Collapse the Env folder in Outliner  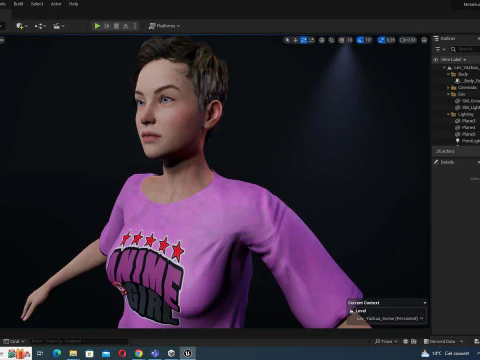448,94
